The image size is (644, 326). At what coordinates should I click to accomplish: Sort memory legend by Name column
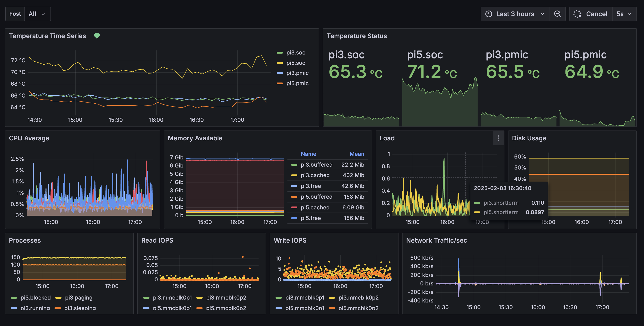(308, 154)
